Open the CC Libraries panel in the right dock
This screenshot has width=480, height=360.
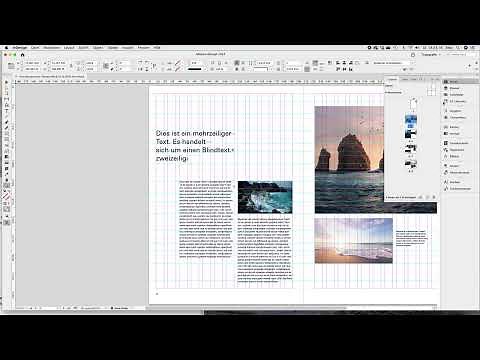457,101
